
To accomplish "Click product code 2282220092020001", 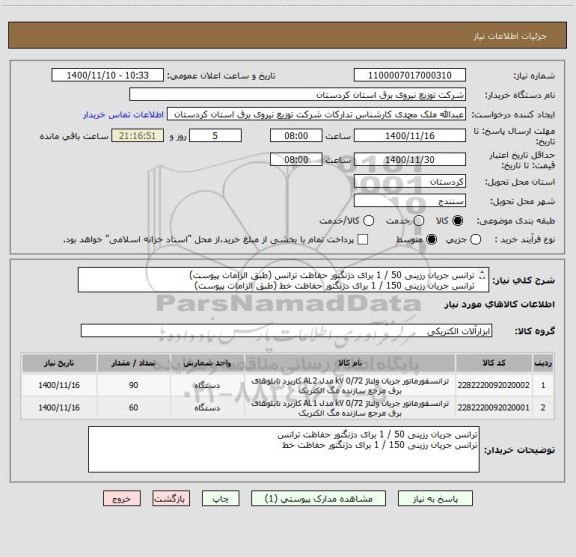I will pos(494,408).
